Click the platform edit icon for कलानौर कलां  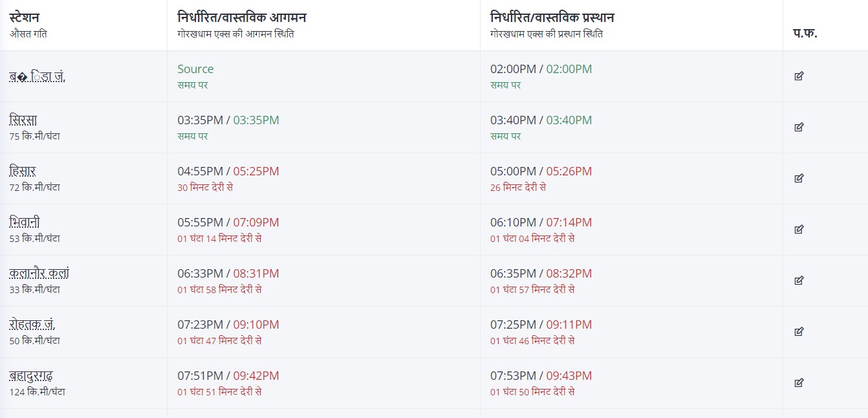point(799,281)
